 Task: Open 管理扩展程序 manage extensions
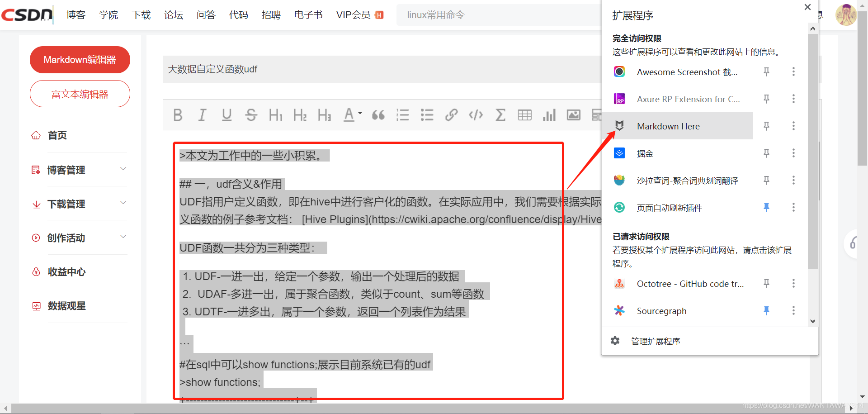[710, 341]
